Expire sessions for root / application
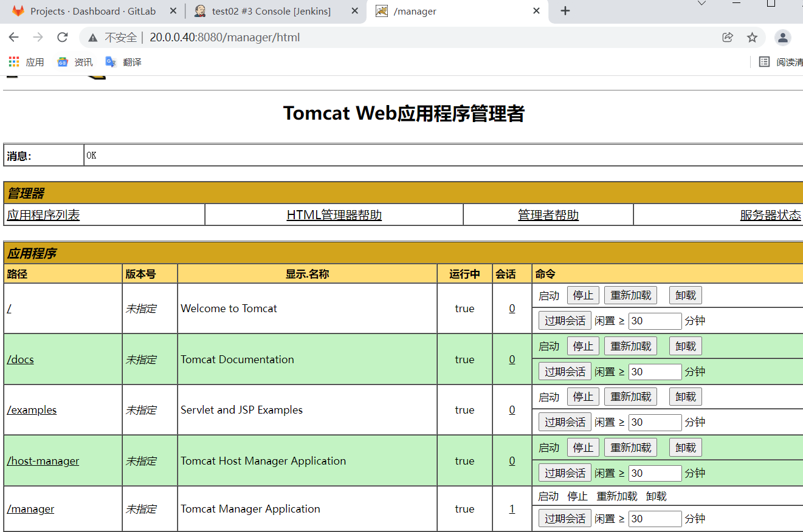The image size is (803, 532). [565, 321]
